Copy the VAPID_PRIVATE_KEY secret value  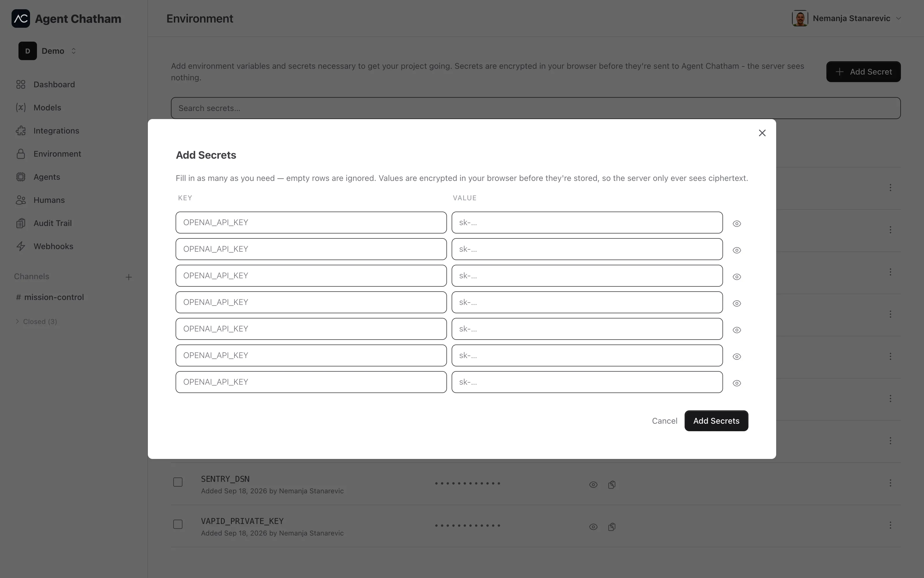[612, 527]
